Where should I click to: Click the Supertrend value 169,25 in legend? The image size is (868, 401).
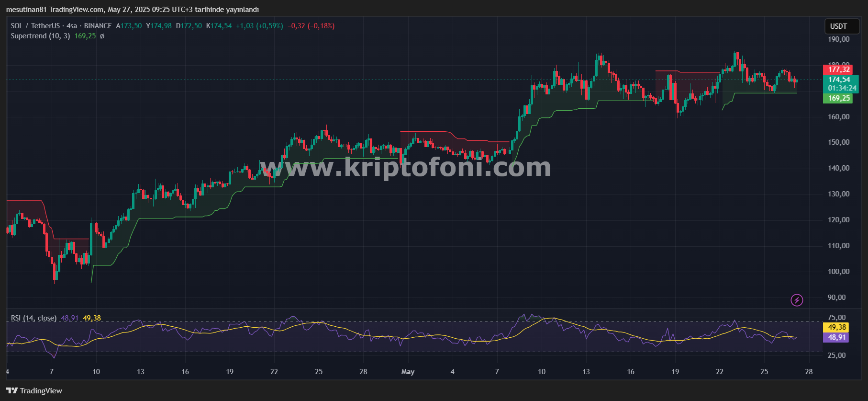click(85, 36)
